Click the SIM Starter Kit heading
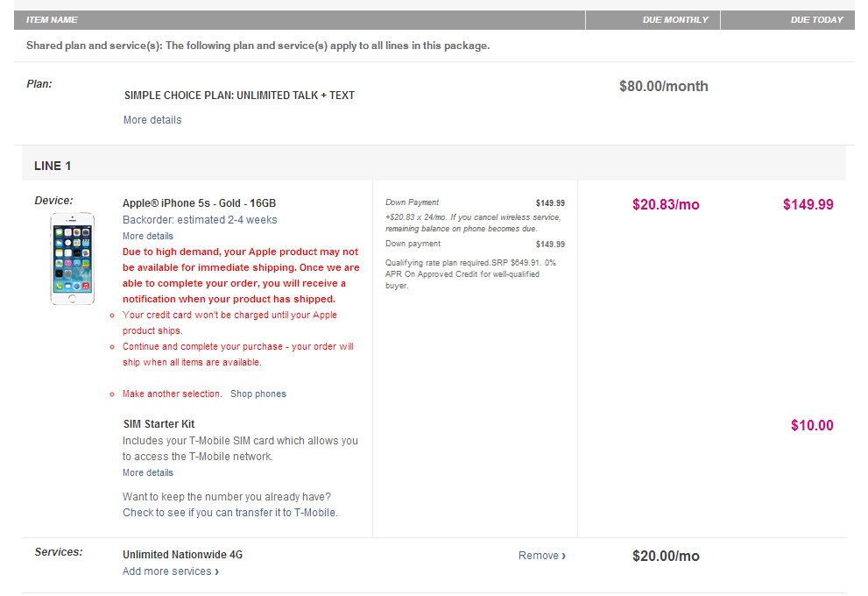The width and height of the screenshot is (868, 596). (x=159, y=424)
